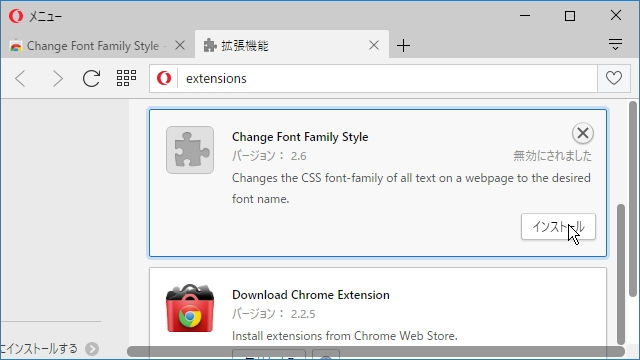This screenshot has width=640, height=360.
Task: Go back to previous page
Action: (20, 78)
